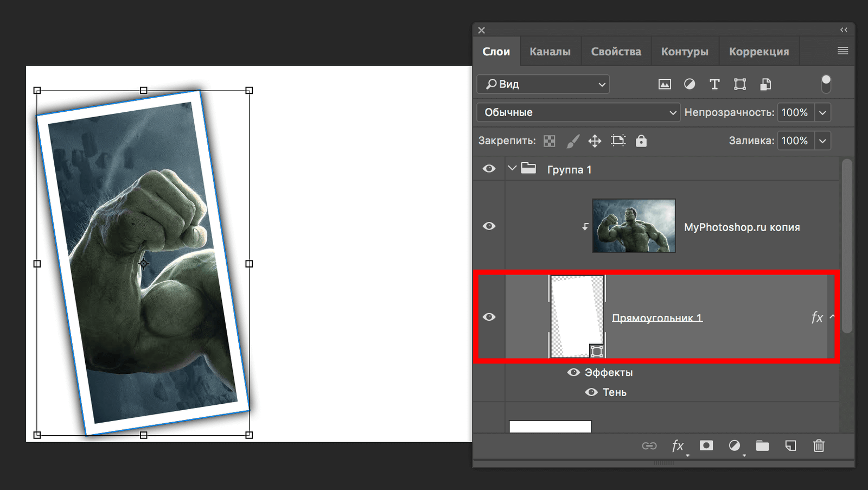Toggle visibility of the Тень effect
Image resolution: width=868 pixels, height=490 pixels.
coord(591,392)
